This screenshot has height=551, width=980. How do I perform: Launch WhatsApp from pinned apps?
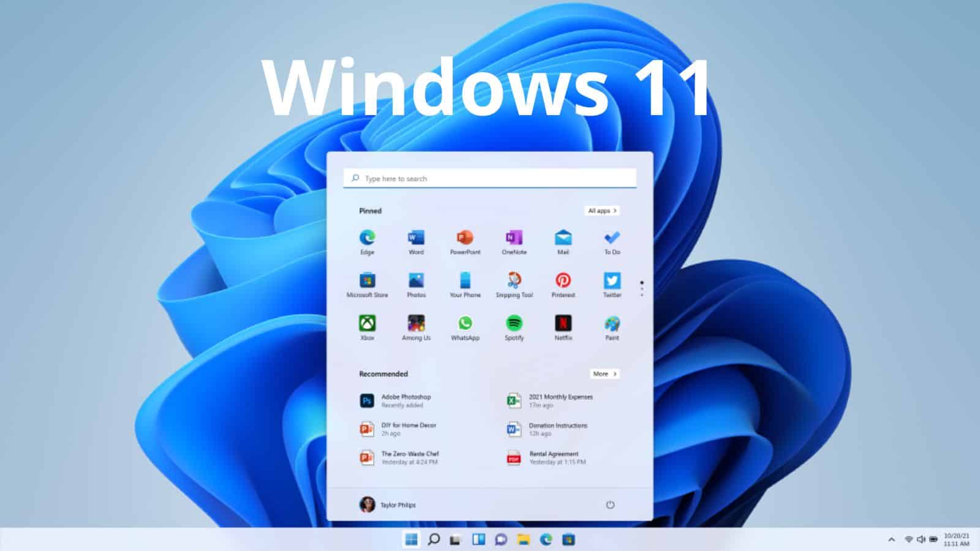[x=465, y=328]
